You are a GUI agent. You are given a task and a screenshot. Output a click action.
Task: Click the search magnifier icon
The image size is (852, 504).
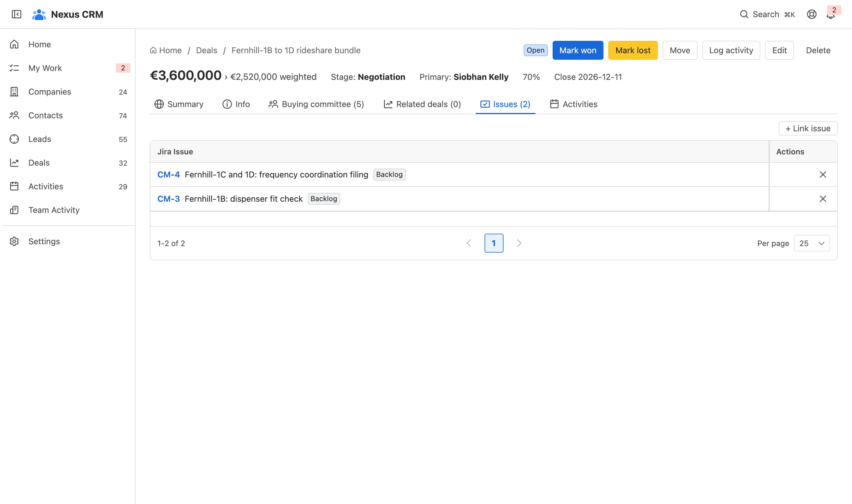(744, 14)
